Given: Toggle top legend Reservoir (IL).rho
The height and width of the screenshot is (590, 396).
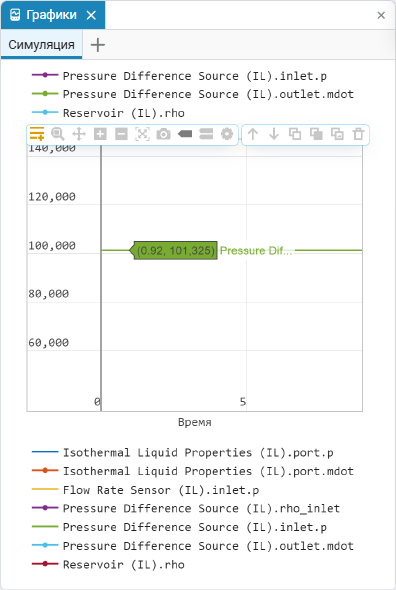Looking at the screenshot, I should [108, 113].
